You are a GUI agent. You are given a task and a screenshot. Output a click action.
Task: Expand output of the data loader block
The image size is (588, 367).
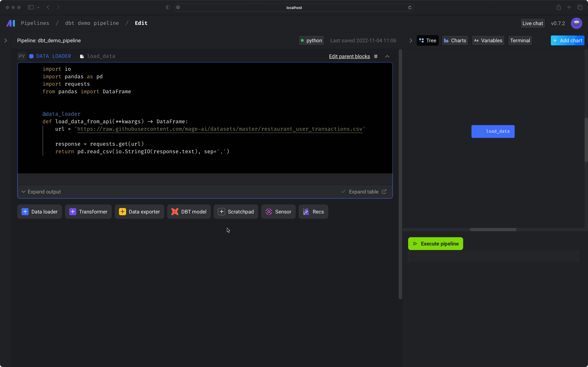(x=41, y=192)
